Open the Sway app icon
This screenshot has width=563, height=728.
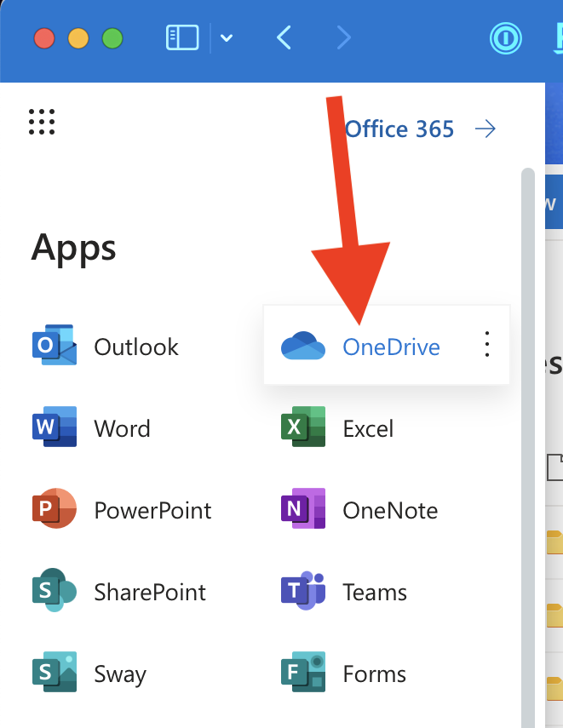point(55,672)
